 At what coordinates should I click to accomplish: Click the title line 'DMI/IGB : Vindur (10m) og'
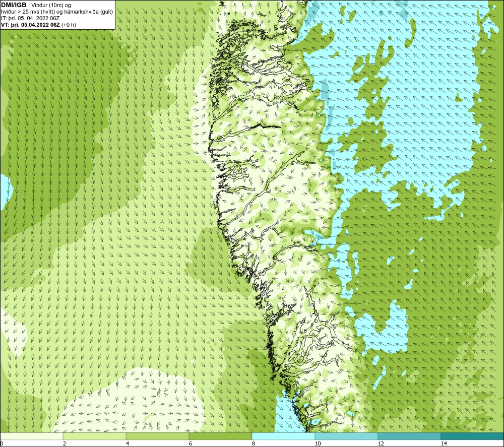coord(36,5)
